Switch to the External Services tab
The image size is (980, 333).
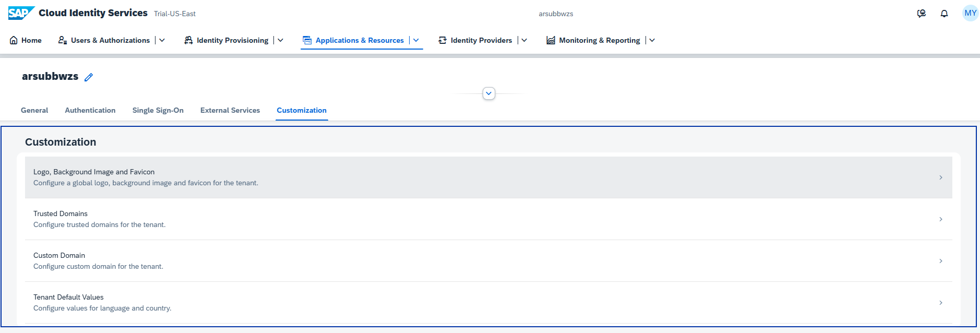coord(230,110)
